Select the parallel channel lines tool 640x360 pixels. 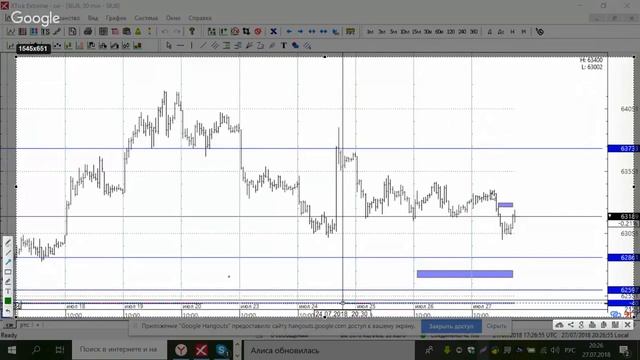click(215, 45)
